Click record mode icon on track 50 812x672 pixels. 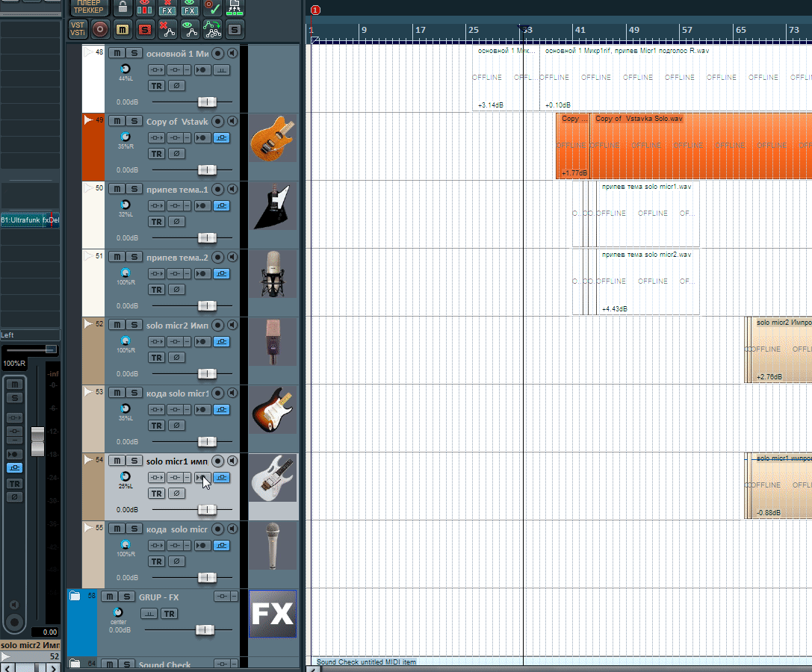[x=202, y=205]
